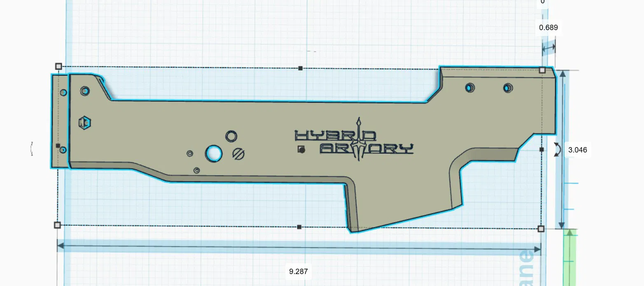The width and height of the screenshot is (644, 286).
Task: Select the bottom-right white corner resize handle
Action: click(x=541, y=229)
